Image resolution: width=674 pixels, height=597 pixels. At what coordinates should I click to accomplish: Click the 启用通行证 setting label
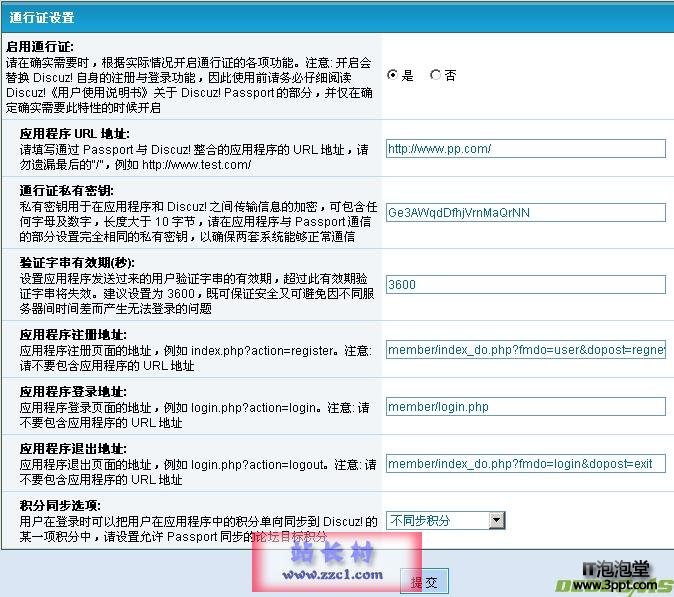(39, 47)
